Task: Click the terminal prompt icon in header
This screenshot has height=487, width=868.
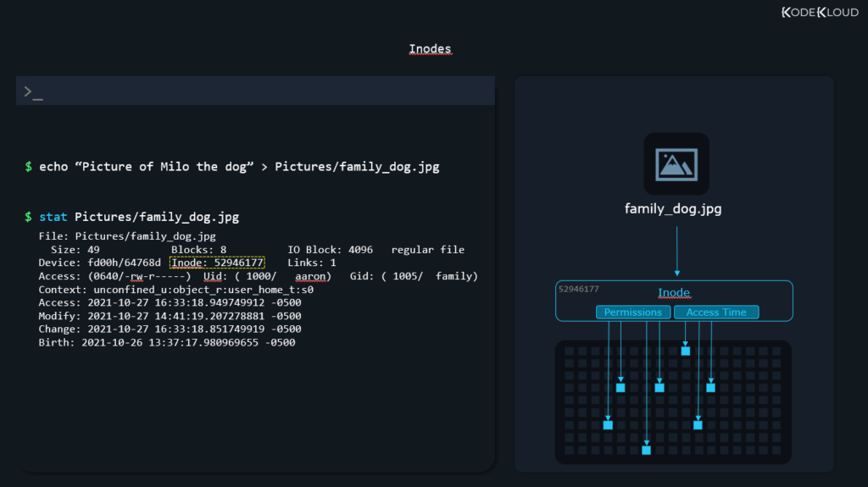Action: 33,92
